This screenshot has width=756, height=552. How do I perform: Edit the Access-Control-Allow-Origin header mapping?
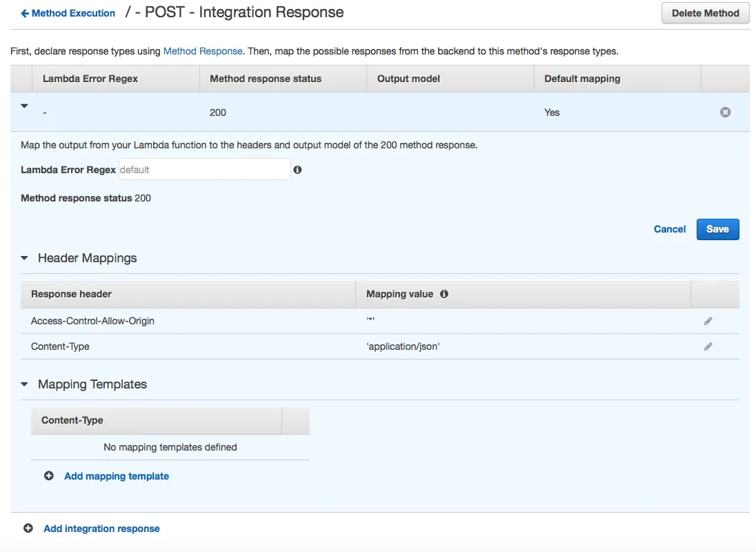(x=708, y=321)
